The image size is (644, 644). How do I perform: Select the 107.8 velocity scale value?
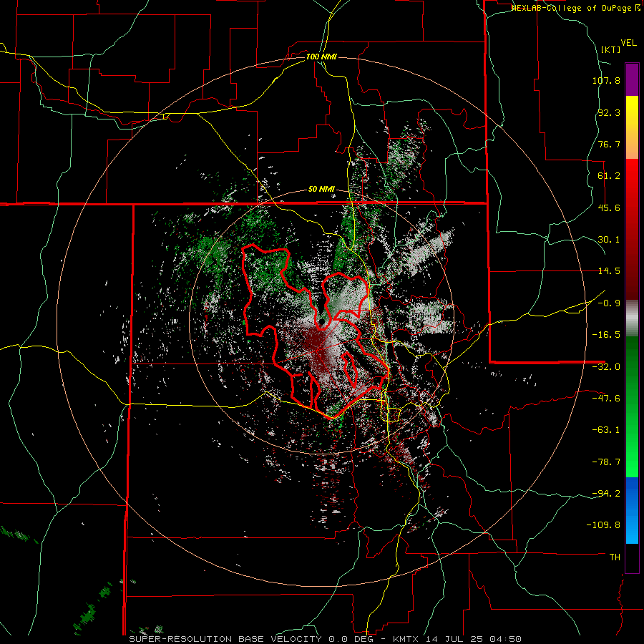(606, 80)
